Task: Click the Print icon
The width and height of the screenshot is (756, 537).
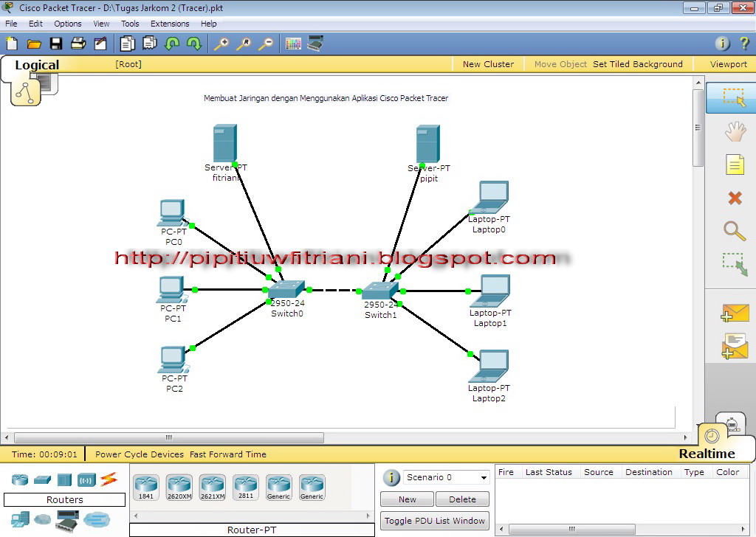Action: click(78, 44)
